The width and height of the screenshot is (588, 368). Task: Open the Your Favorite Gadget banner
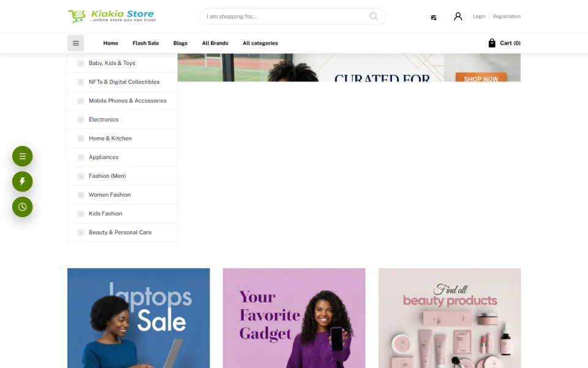(x=294, y=318)
